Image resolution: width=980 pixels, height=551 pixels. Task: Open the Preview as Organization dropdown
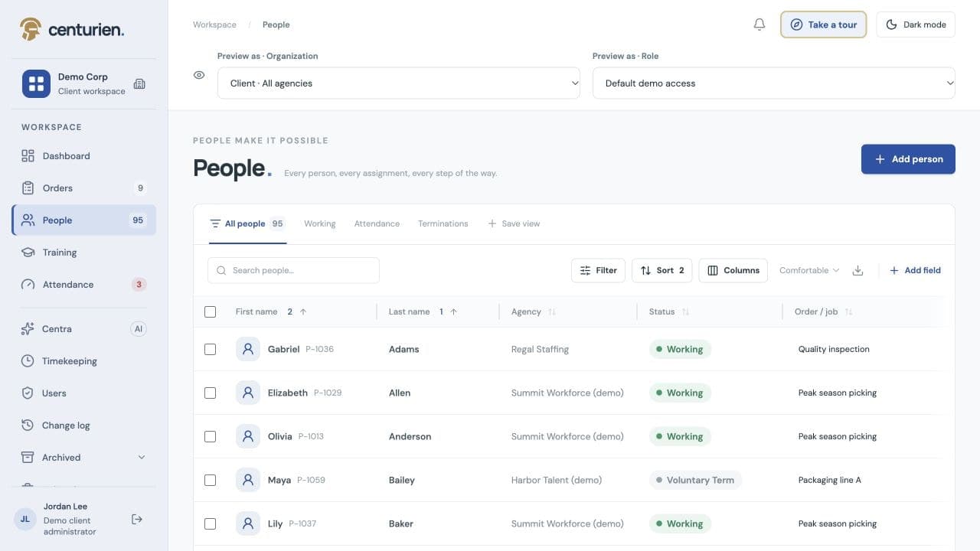pyautogui.click(x=399, y=83)
